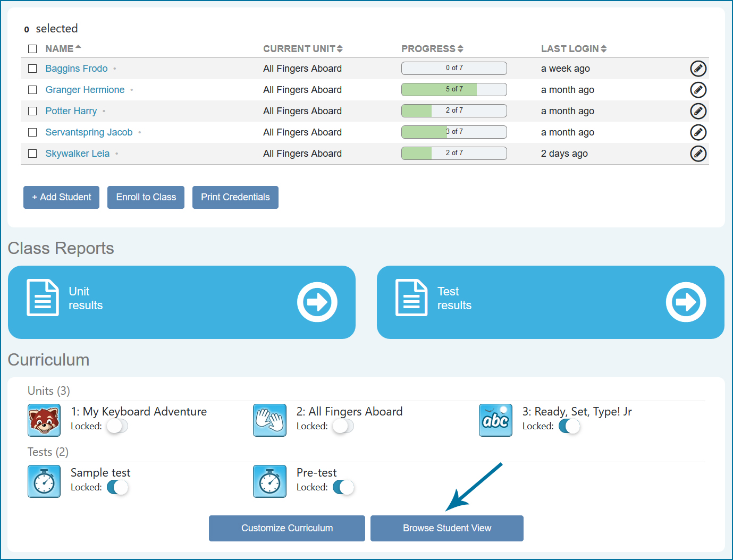This screenshot has height=560, width=733.
Task: Click Granger Hermione's 5 of 7 progress bar
Action: [454, 89]
